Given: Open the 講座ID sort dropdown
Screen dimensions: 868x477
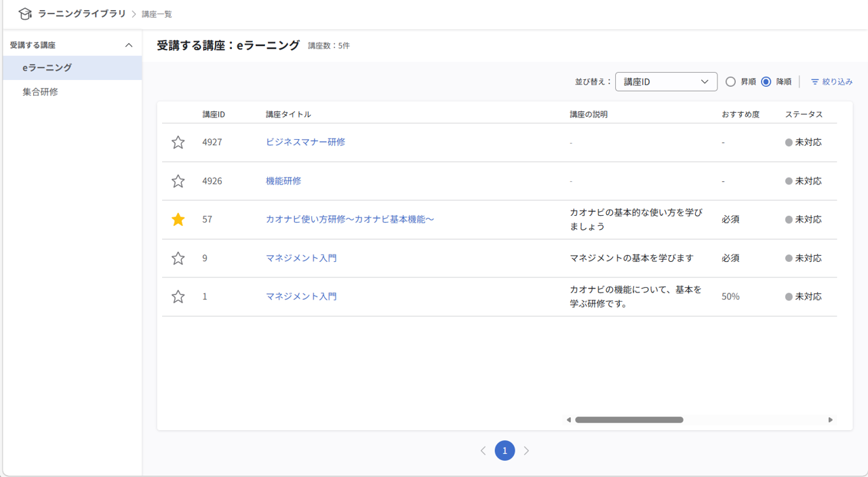Looking at the screenshot, I should pos(666,81).
